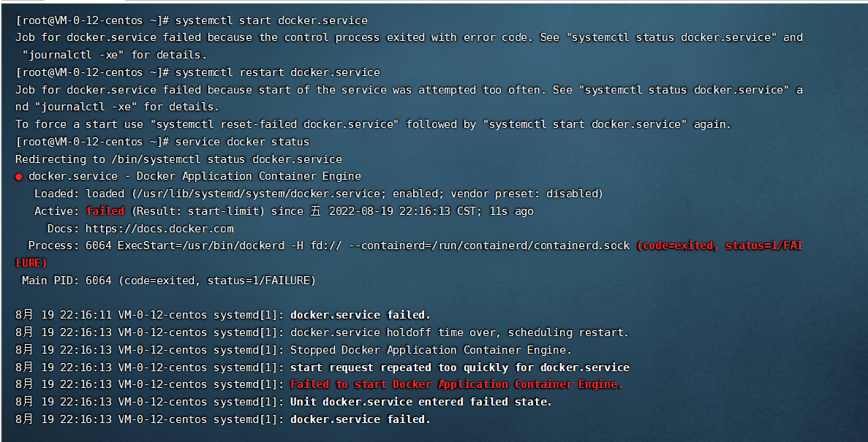Click the red "failed" status word
The height and width of the screenshot is (442, 868).
(x=105, y=210)
